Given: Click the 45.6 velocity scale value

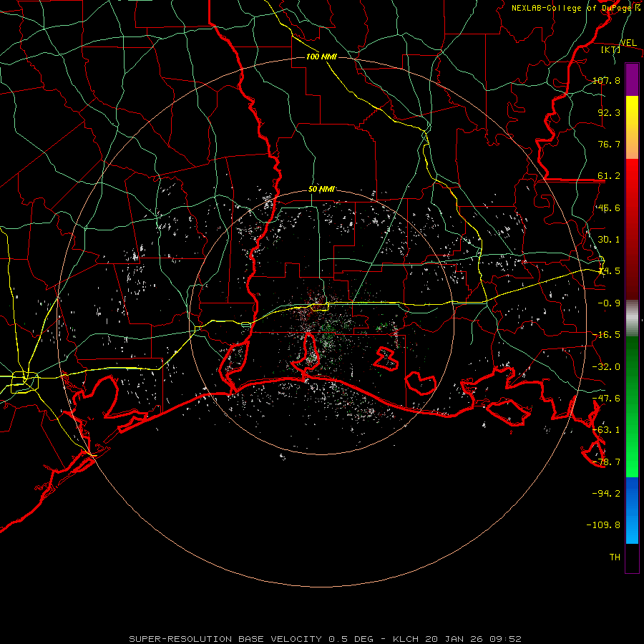Looking at the screenshot, I should click(609, 208).
